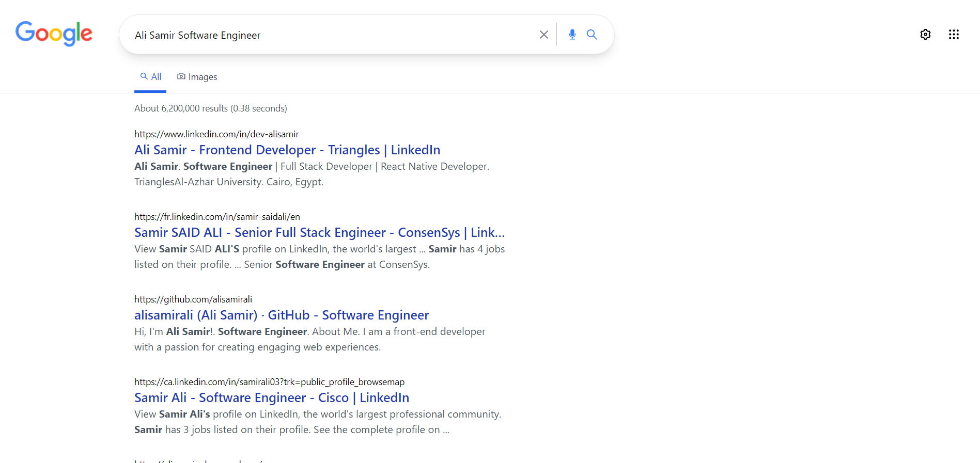The width and height of the screenshot is (980, 463).
Task: Open Ali Samir Frontend Developer Triangles LinkedIn result
Action: coord(287,150)
